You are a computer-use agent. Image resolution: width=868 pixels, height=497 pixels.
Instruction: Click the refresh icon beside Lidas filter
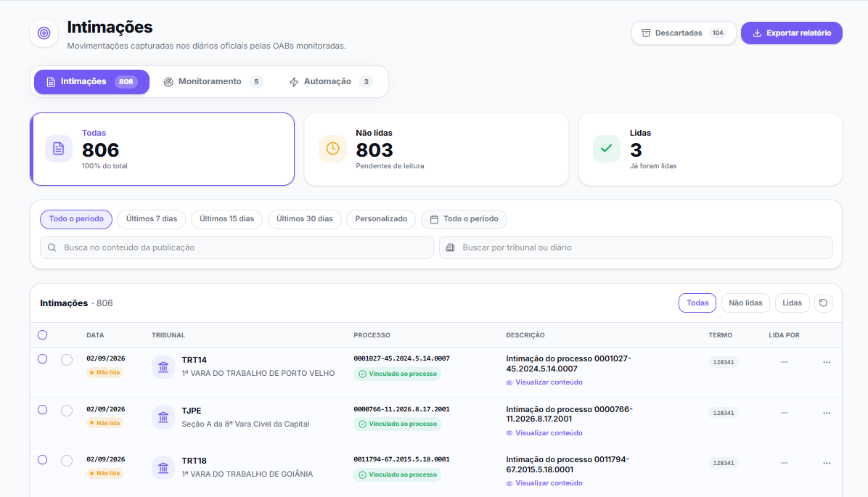coord(823,303)
